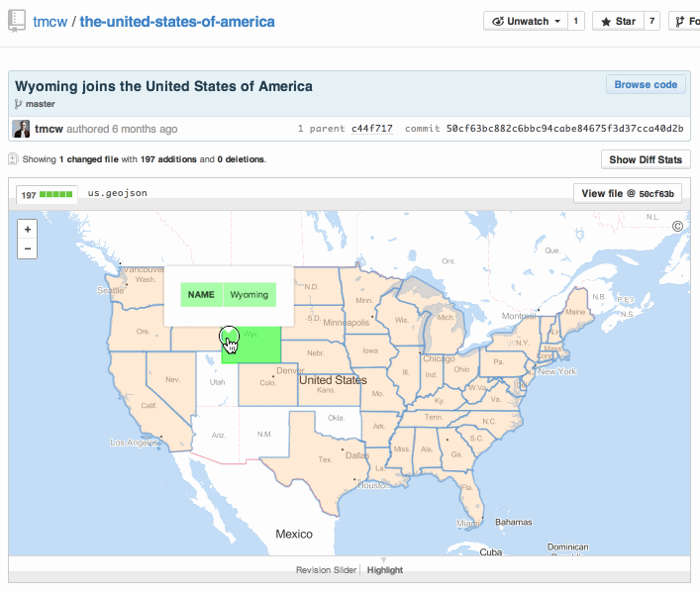Image resolution: width=700 pixels, height=593 pixels.
Task: Click the 197 additions diffstat bar
Action: click(x=47, y=195)
